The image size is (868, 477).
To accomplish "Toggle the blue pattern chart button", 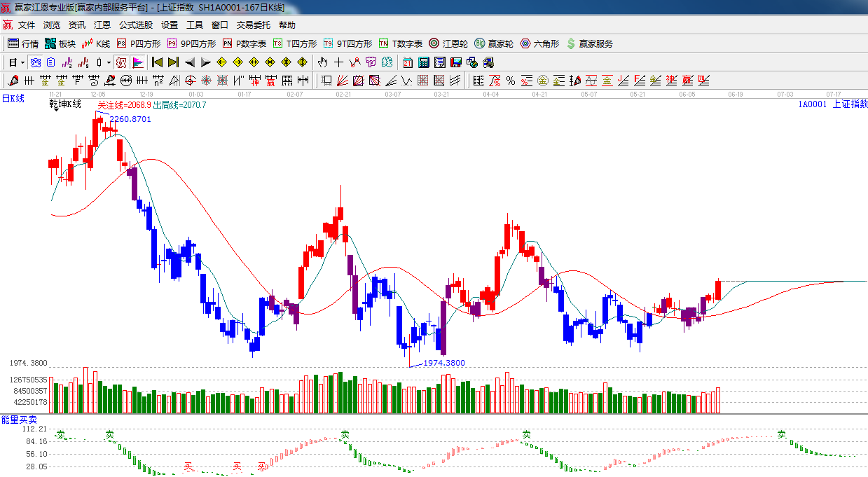I will [x=35, y=62].
